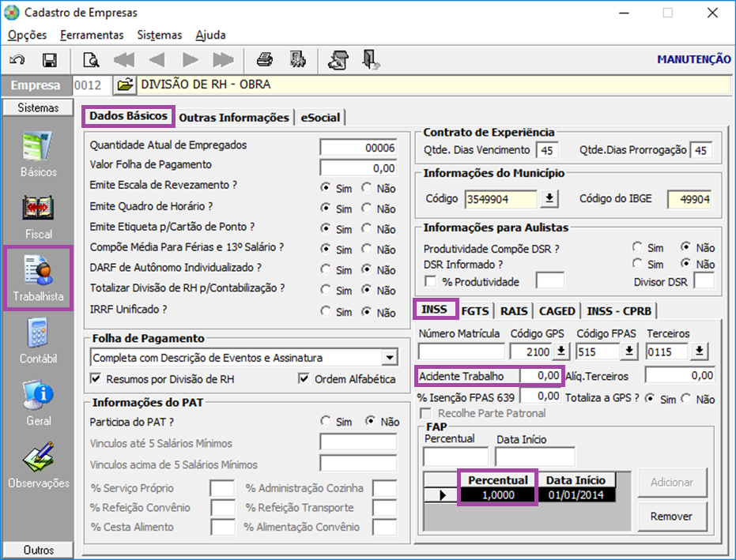
Task: Open the Código FPAS lookup arrow
Action: click(629, 351)
